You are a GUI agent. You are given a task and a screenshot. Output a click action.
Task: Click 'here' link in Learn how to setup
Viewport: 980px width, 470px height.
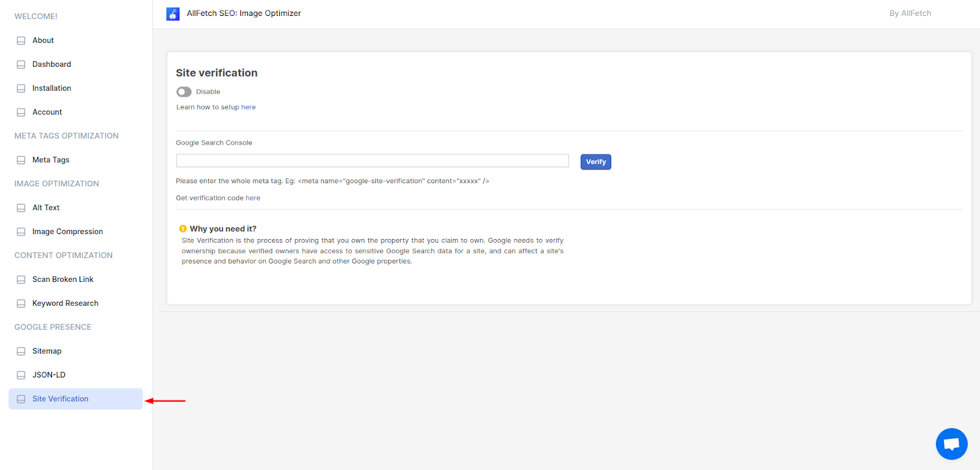click(x=248, y=107)
